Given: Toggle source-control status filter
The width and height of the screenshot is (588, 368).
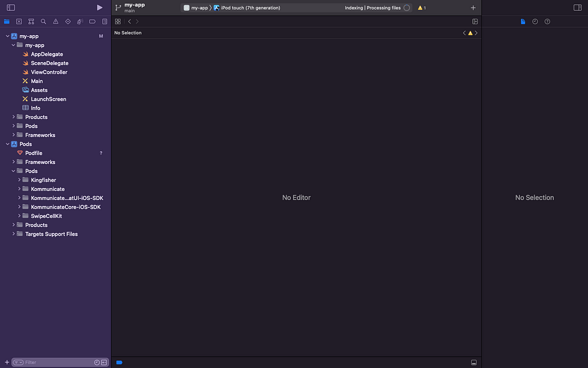Looking at the screenshot, I should coord(104,362).
